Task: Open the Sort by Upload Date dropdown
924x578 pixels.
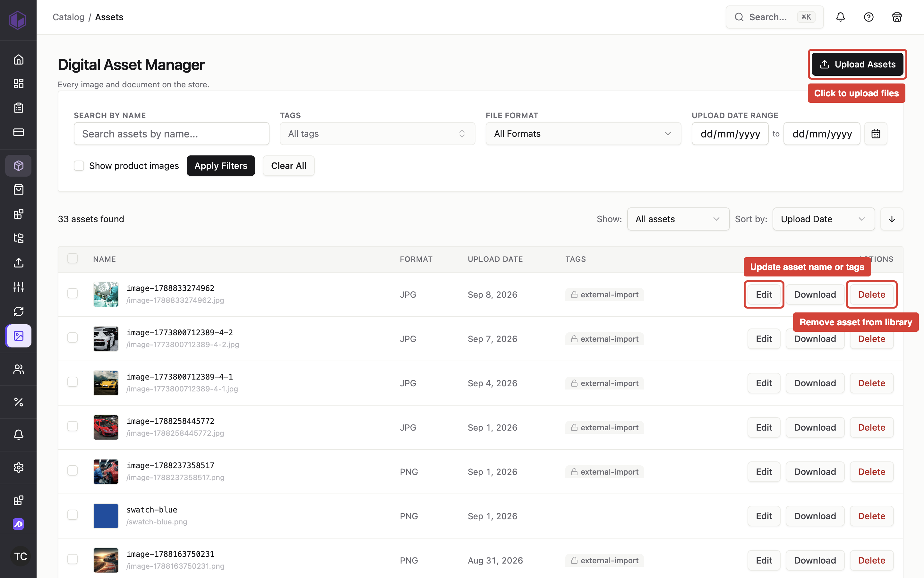Action: point(824,219)
